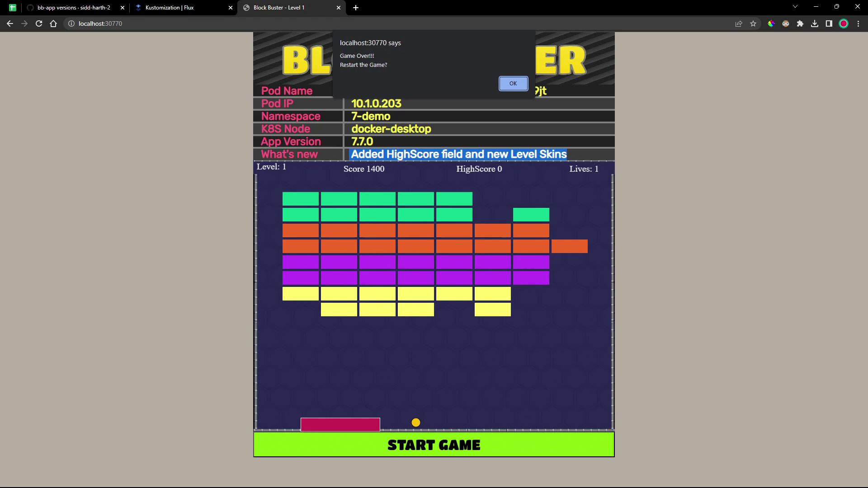This screenshot has height=488, width=868.
Task: Open the profile avatar icon
Action: (x=844, y=23)
